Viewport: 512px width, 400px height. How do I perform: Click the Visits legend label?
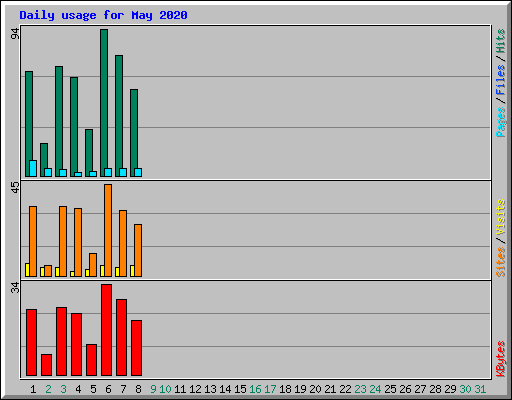coord(500,217)
